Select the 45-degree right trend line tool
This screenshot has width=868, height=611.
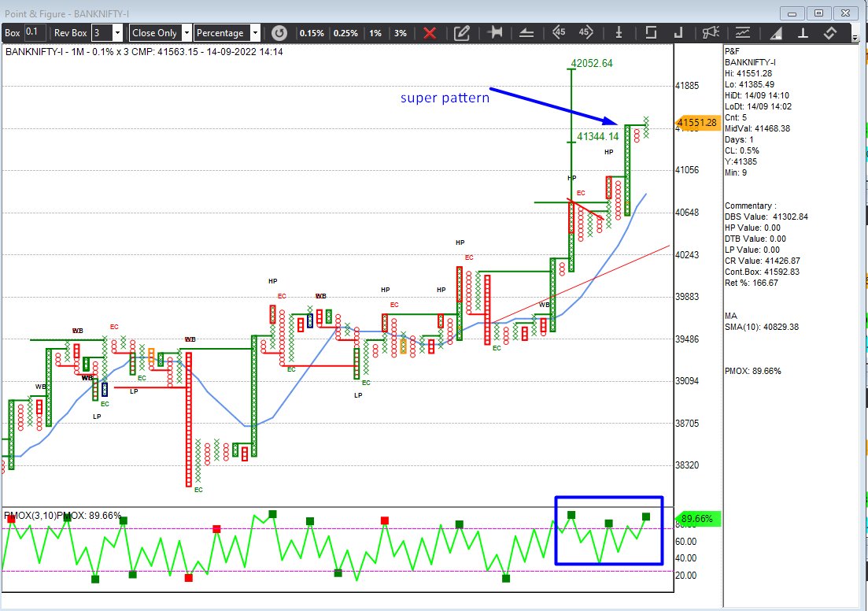pos(586,33)
